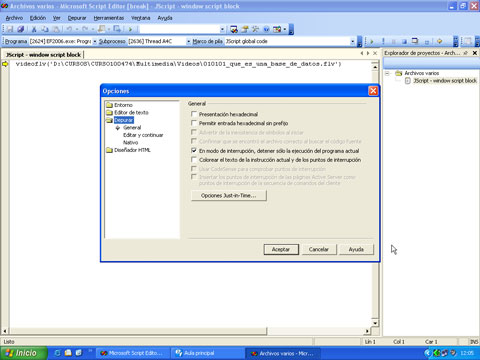This screenshot has width=480, height=360.
Task: Click the Undo arrow toolbar icon
Action: pyautogui.click(x=69, y=29)
